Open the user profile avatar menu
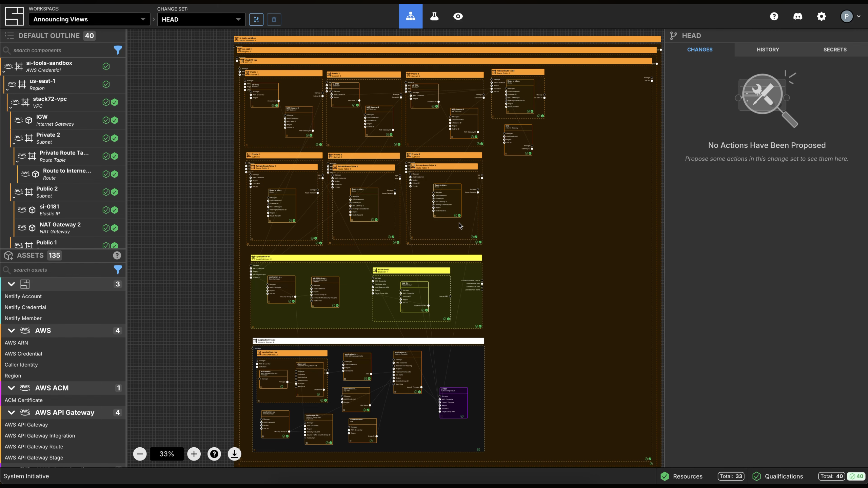This screenshot has height=488, width=868. click(850, 16)
